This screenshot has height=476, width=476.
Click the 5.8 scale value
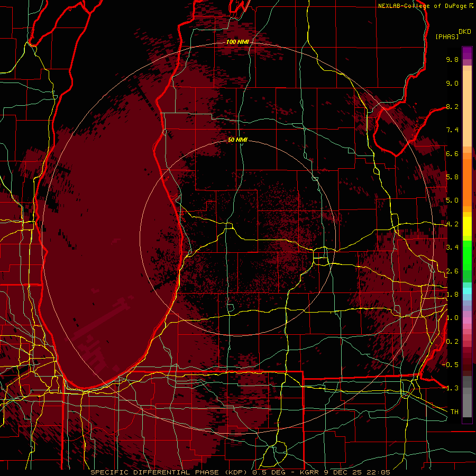click(x=452, y=177)
